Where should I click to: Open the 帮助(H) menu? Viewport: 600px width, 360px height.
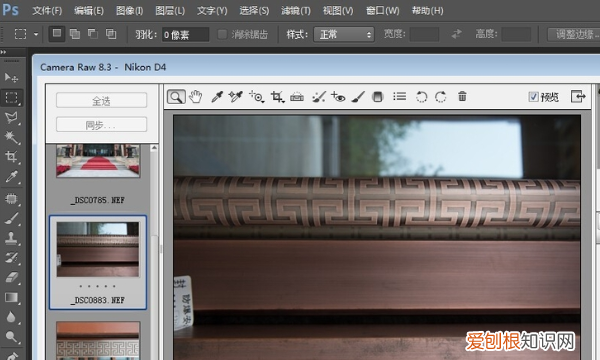[427, 10]
